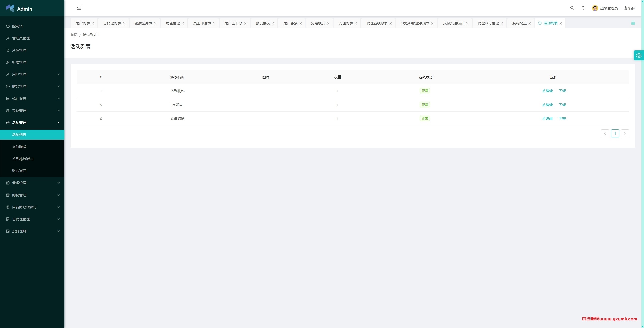Screen dimensions: 644x328
Task: Select 签到礼包活动 submenu item
Action: (32, 159)
